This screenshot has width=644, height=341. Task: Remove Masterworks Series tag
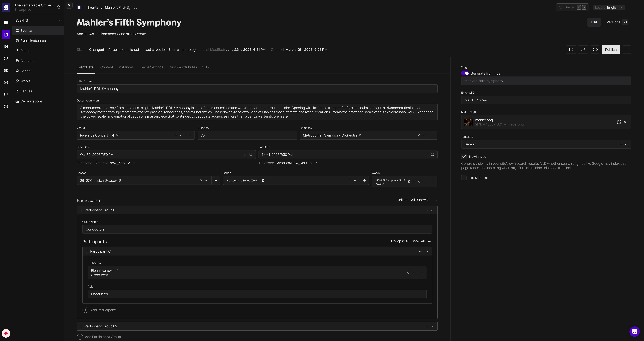point(267,180)
